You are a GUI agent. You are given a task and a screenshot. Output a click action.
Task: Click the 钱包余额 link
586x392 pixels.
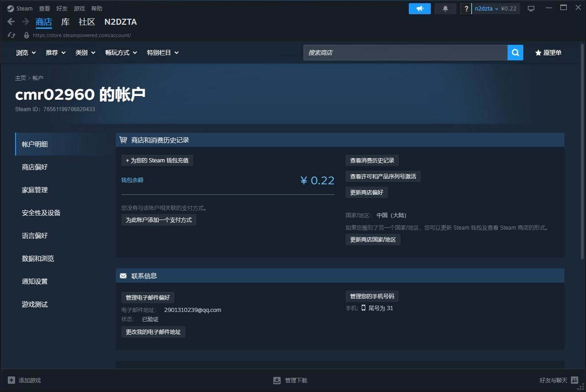[132, 180]
